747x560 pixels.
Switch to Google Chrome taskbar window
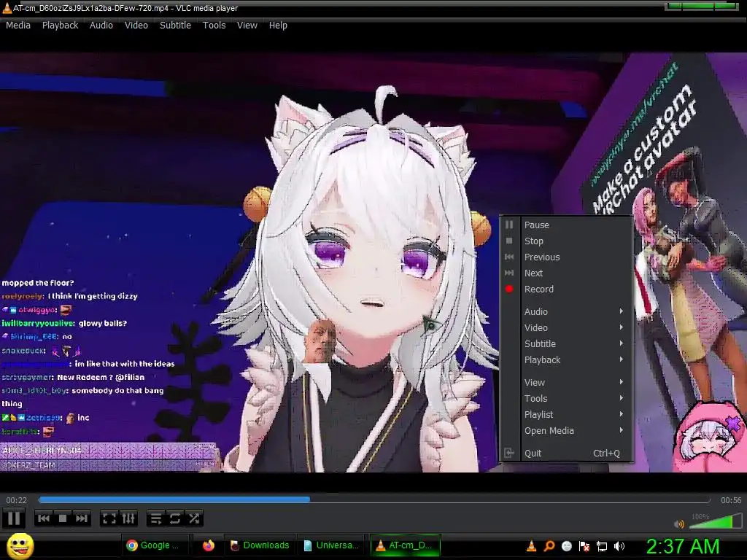pos(156,545)
